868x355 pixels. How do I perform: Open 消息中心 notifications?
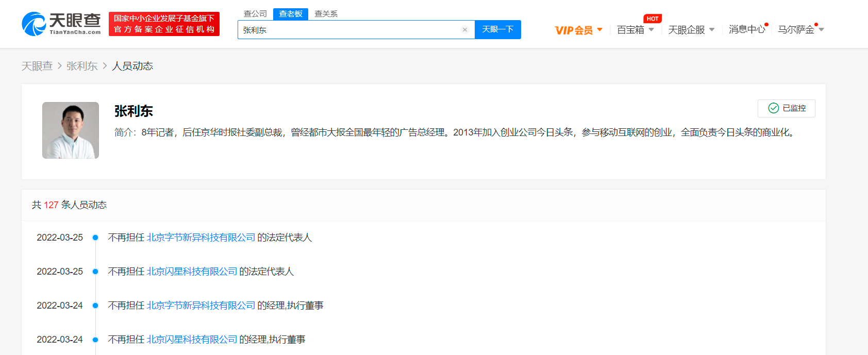click(747, 29)
